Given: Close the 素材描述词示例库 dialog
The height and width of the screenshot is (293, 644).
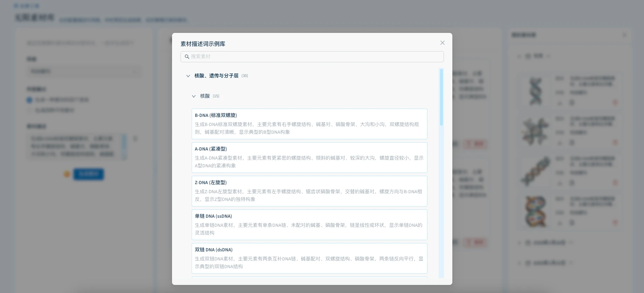Looking at the screenshot, I should coord(442,43).
